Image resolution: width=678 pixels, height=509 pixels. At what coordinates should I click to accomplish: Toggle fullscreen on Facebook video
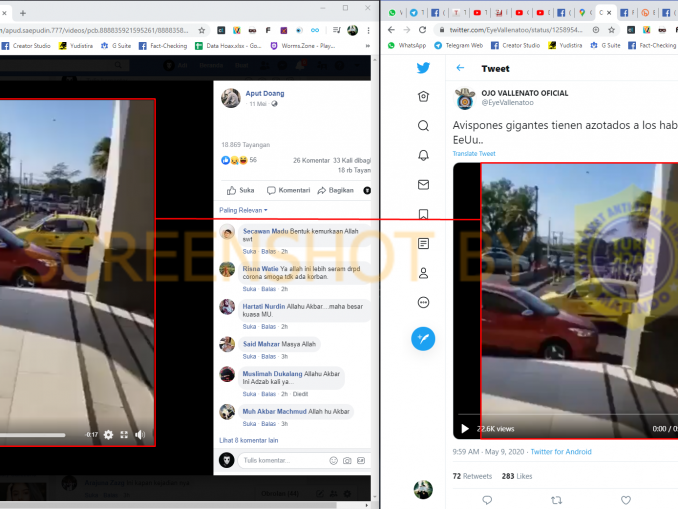pyautogui.click(x=124, y=435)
